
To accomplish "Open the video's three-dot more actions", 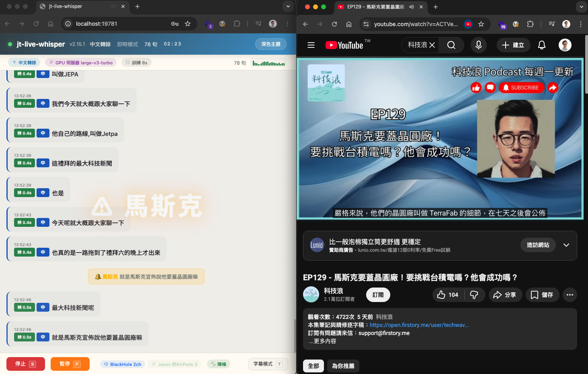I will 570,295.
